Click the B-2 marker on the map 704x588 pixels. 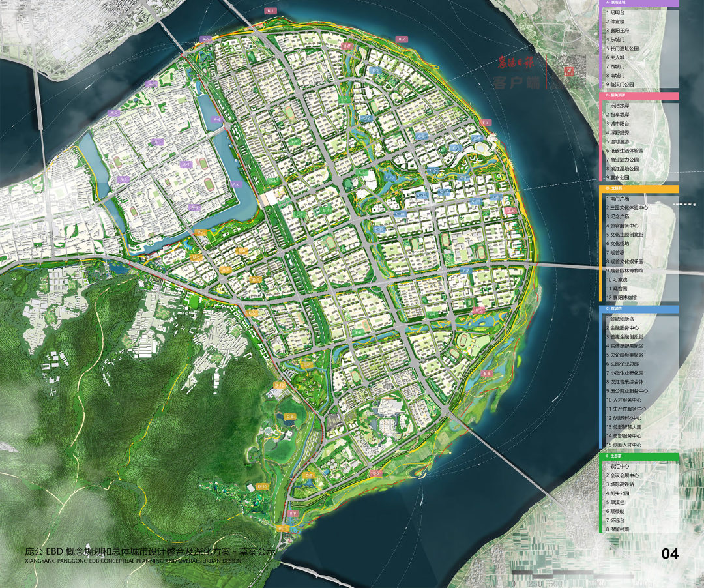(x=401, y=40)
